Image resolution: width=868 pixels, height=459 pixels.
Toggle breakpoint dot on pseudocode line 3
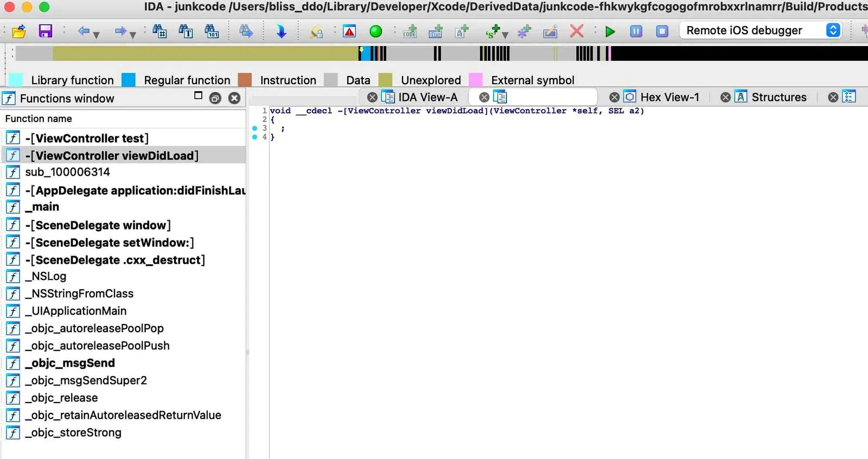click(x=254, y=129)
